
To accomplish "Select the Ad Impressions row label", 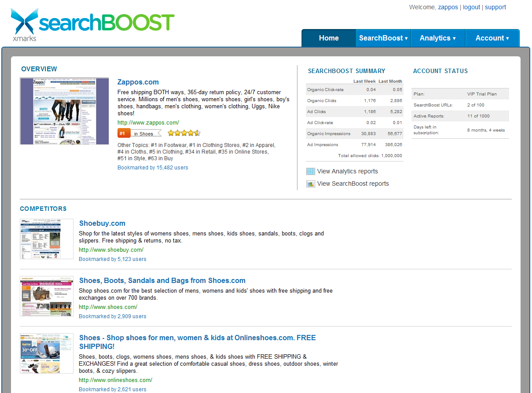I will point(323,145).
